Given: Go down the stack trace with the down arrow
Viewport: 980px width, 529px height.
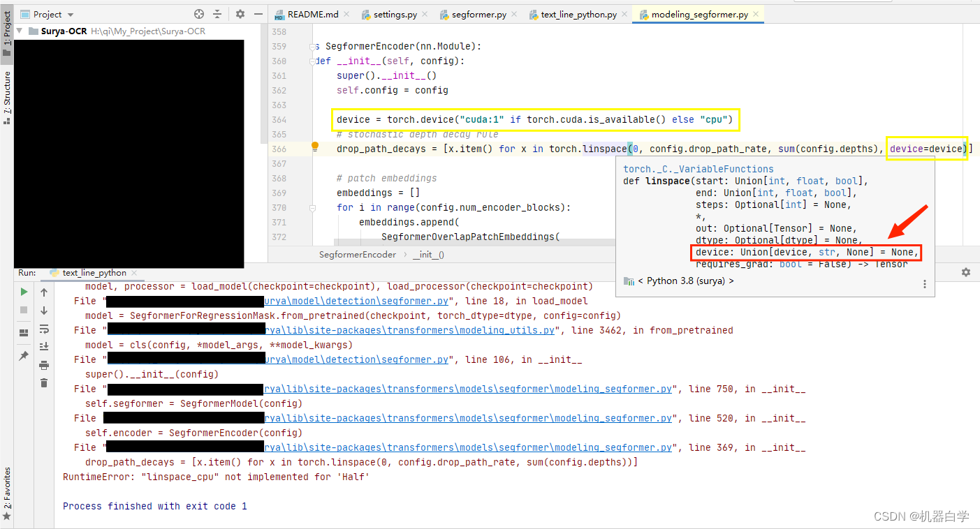Looking at the screenshot, I should point(44,311).
